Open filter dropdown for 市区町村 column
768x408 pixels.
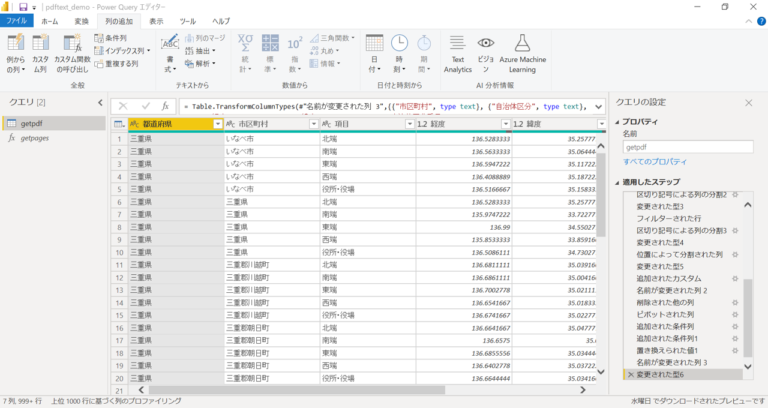pyautogui.click(x=312, y=123)
